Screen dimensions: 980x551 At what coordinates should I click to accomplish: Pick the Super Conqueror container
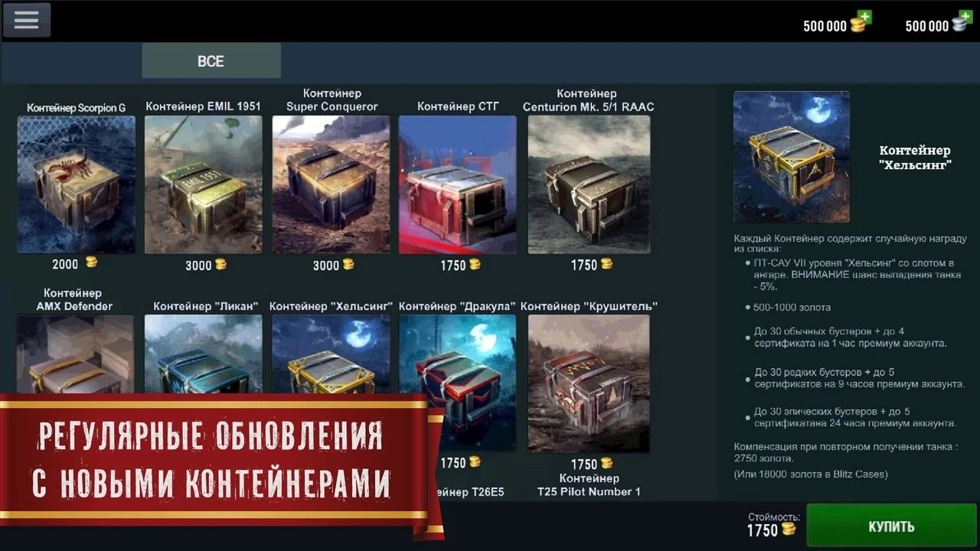[x=331, y=184]
